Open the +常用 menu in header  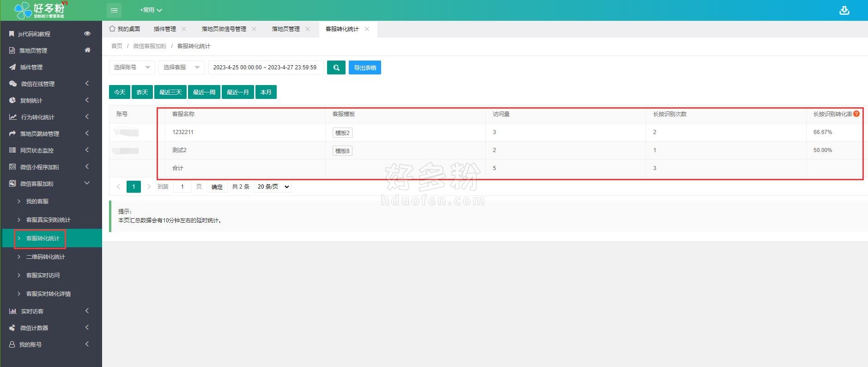(151, 10)
